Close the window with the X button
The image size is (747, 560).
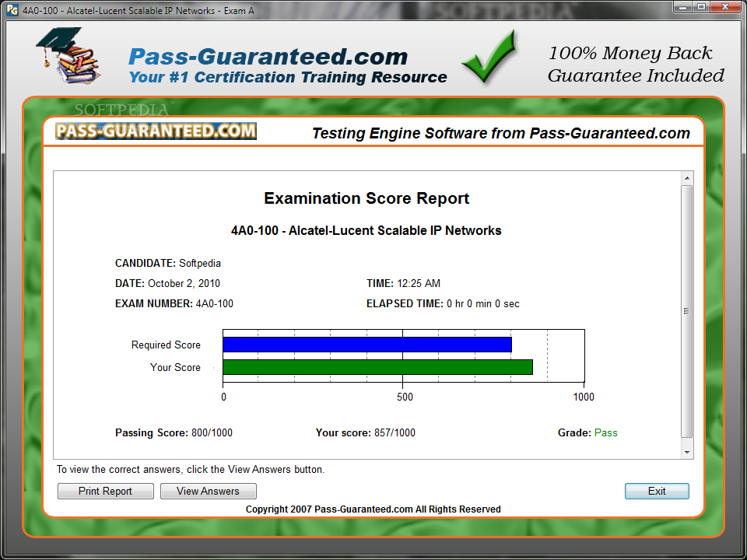click(725, 7)
